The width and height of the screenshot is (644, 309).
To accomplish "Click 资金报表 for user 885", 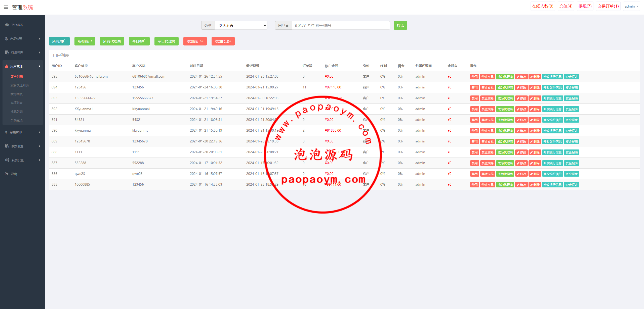I will coord(572,185).
